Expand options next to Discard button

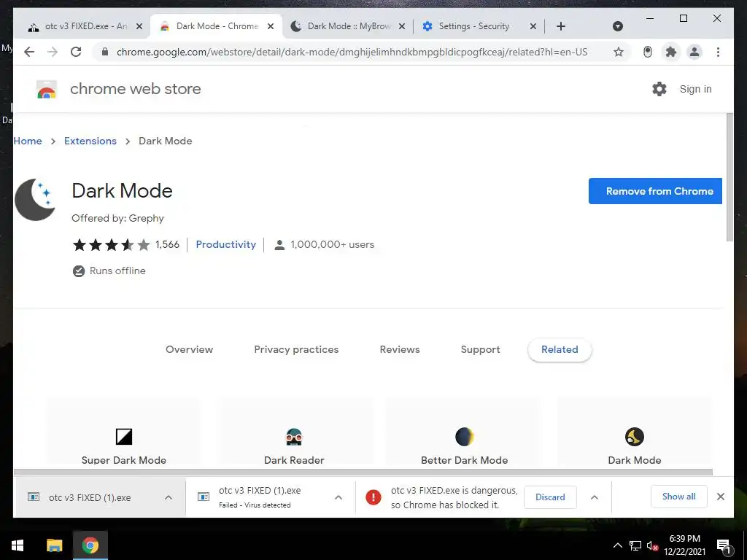click(x=594, y=497)
